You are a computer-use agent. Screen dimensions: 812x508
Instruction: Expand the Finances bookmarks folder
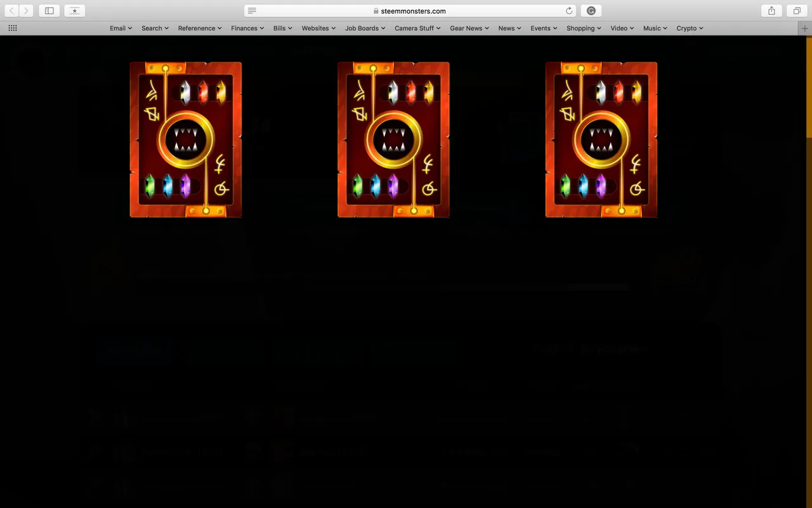(x=247, y=29)
